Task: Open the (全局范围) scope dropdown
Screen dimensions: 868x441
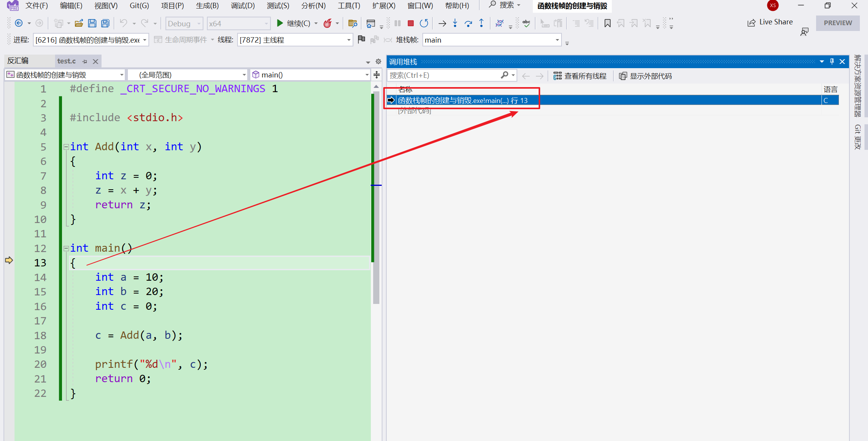Action: click(188, 75)
